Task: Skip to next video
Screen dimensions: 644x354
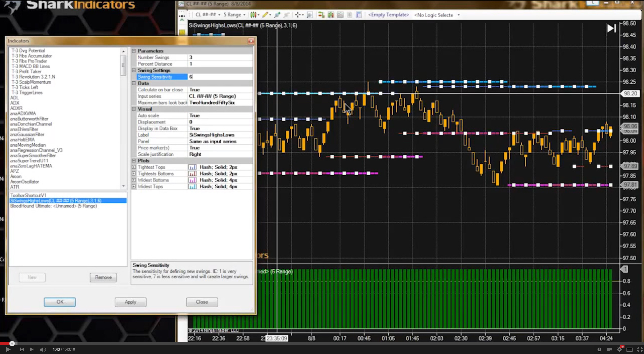Action: (x=32, y=349)
